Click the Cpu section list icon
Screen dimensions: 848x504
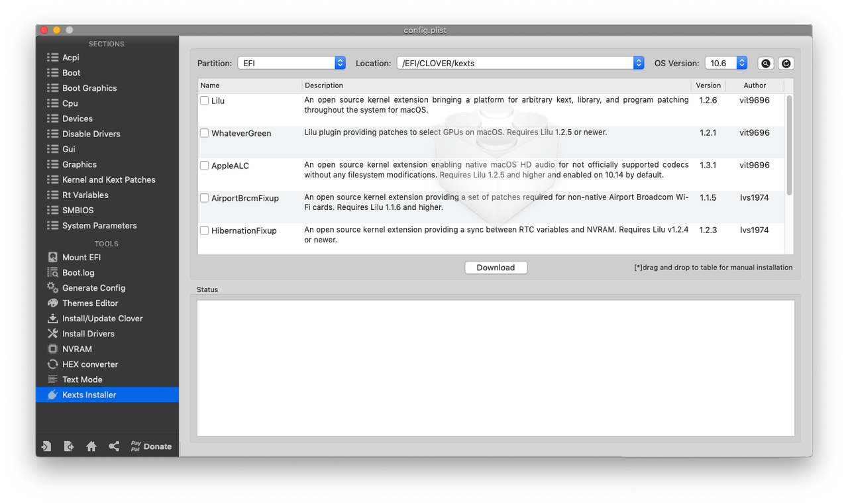(52, 103)
